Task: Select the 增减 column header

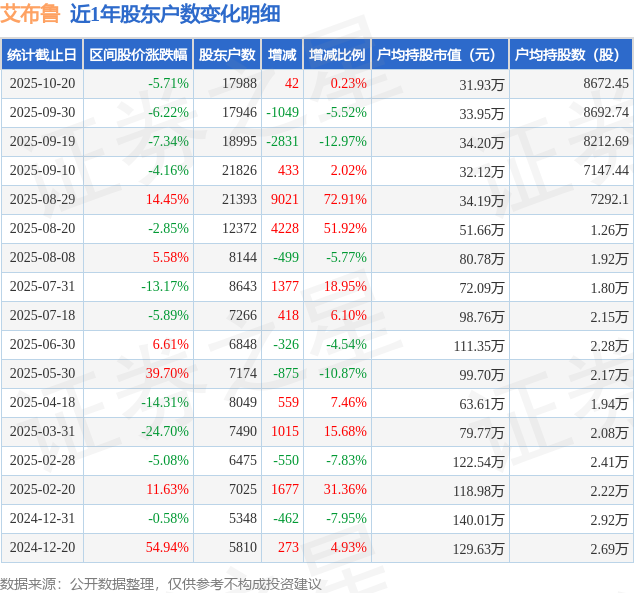Action: [282, 55]
